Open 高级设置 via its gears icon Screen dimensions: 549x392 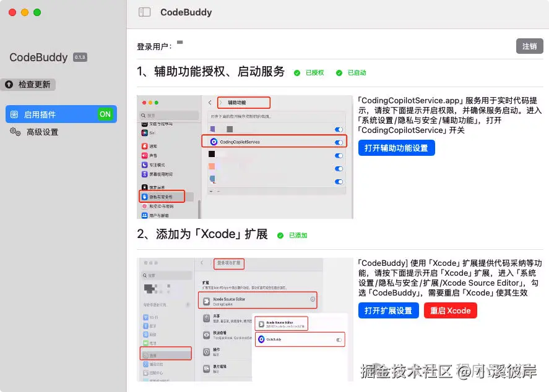pyautogui.click(x=15, y=131)
